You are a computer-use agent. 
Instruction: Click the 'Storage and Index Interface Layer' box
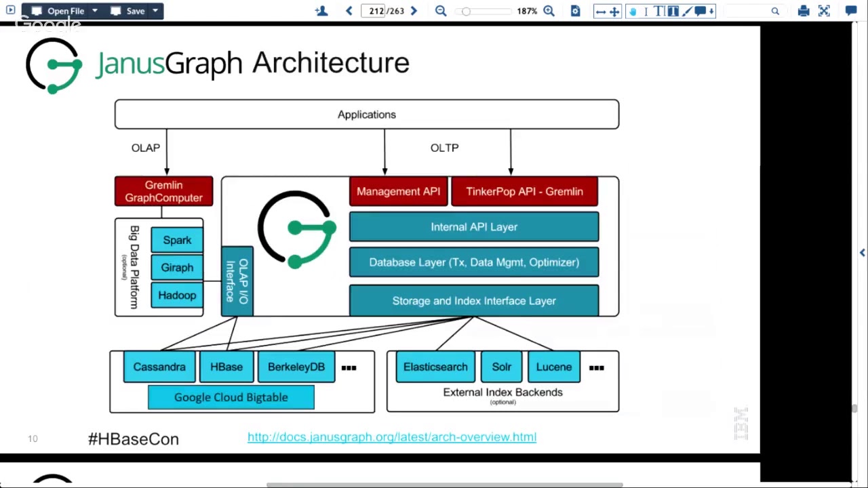coord(474,301)
